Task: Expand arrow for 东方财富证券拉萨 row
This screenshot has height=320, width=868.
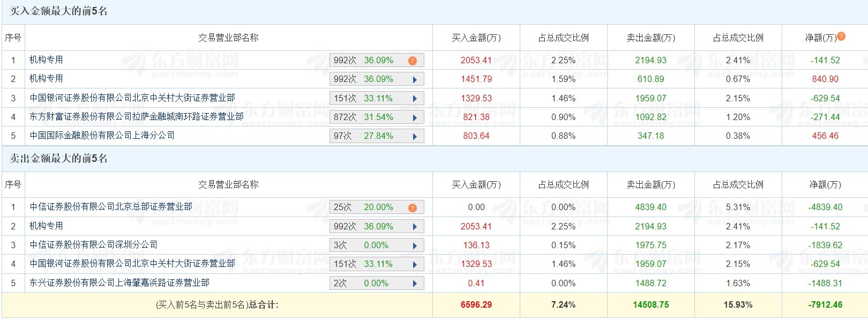Action: 415,117
